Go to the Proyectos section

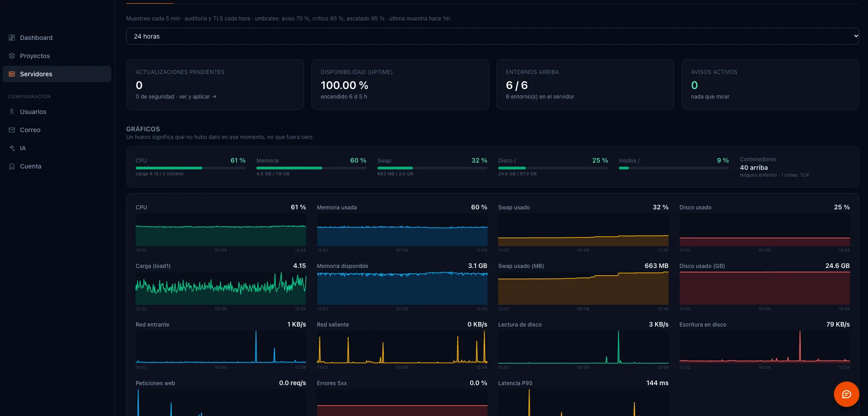point(57,56)
